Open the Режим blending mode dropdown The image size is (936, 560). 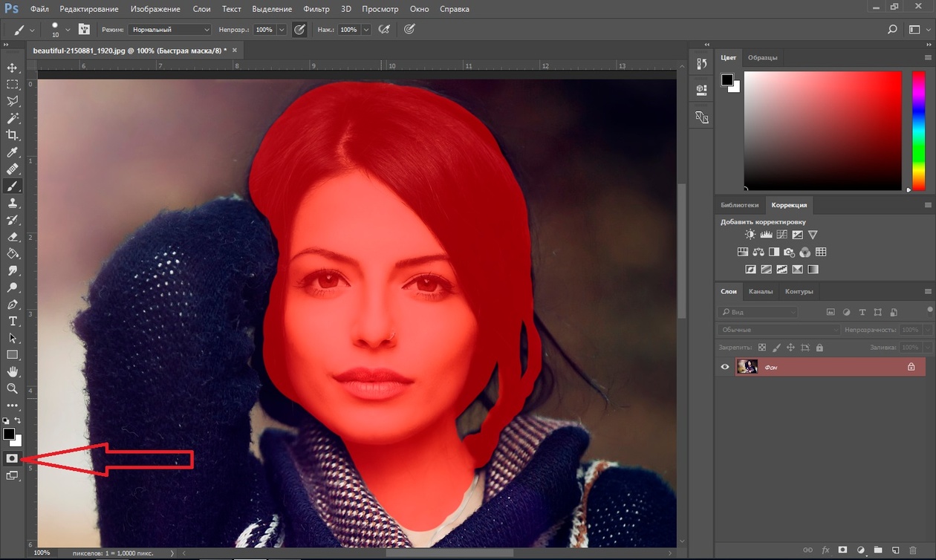click(x=169, y=30)
